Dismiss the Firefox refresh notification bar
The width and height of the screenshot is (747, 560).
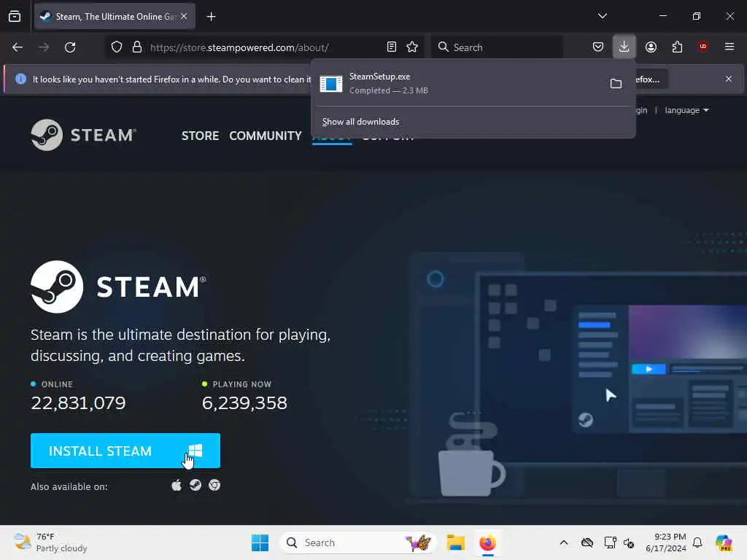click(729, 79)
